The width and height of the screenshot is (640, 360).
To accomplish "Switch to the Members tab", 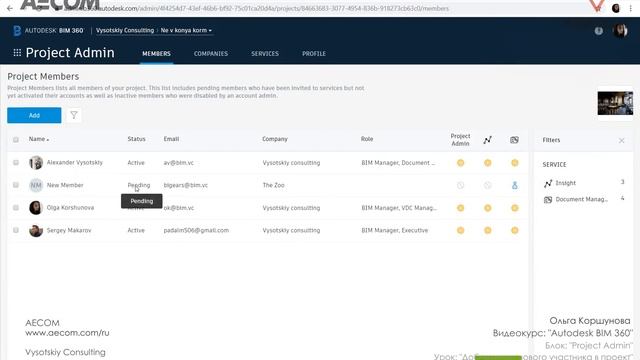I will pos(156,53).
